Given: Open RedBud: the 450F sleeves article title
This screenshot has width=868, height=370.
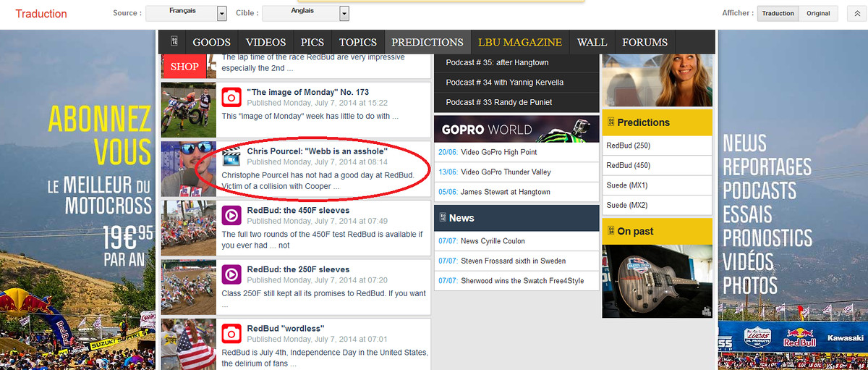Looking at the screenshot, I should click(x=299, y=210).
